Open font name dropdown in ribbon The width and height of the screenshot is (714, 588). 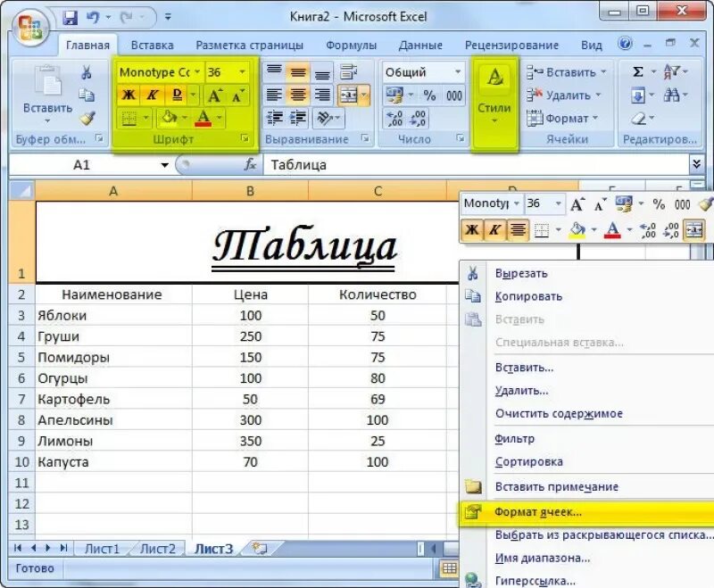[x=197, y=72]
